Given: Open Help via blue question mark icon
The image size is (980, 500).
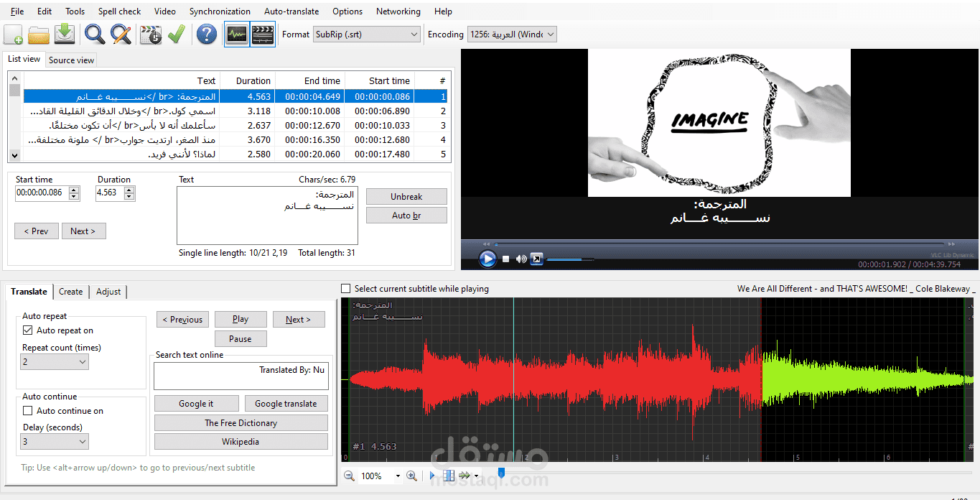Looking at the screenshot, I should pyautogui.click(x=207, y=34).
